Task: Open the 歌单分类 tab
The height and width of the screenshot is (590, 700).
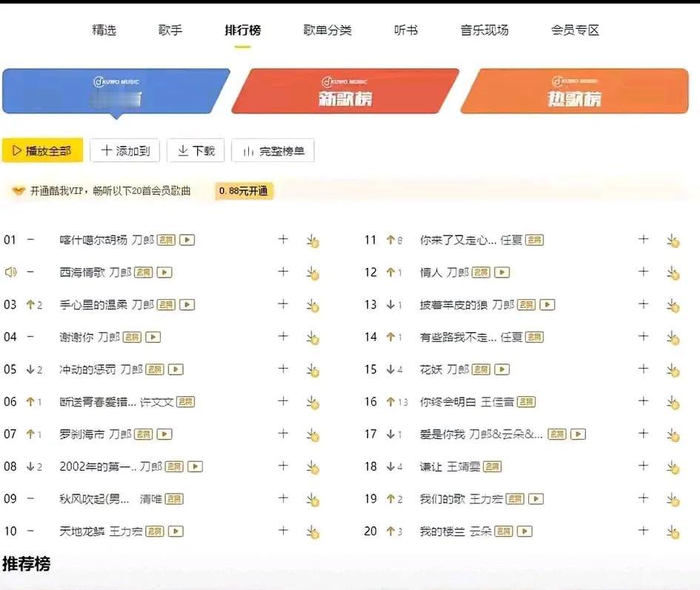Action: 327,30
